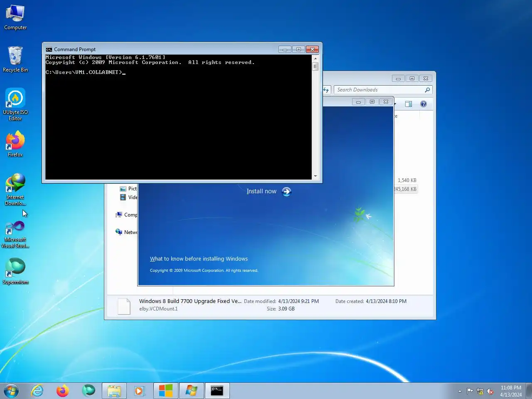Open the view options dropdown arrow in Explorer

click(x=395, y=104)
